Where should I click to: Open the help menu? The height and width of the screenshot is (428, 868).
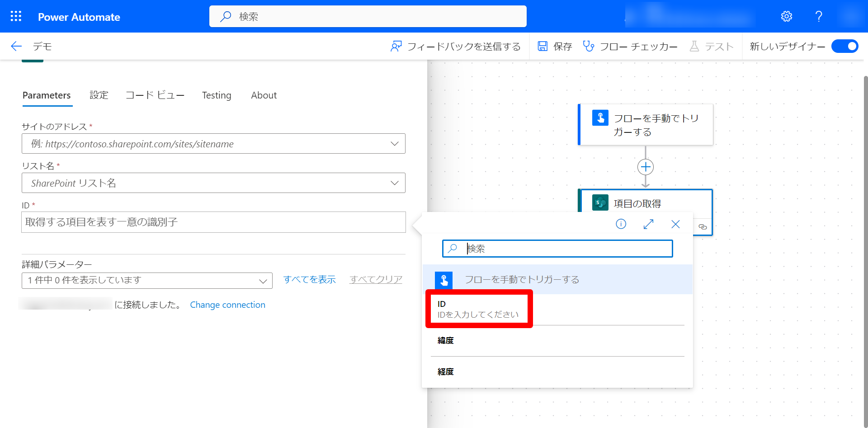818,16
